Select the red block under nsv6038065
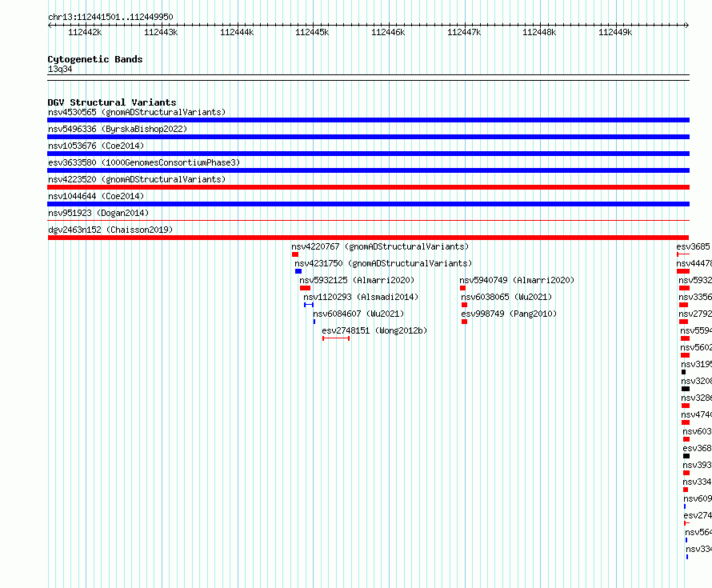Image resolution: width=712 pixels, height=588 pixels. (x=464, y=305)
